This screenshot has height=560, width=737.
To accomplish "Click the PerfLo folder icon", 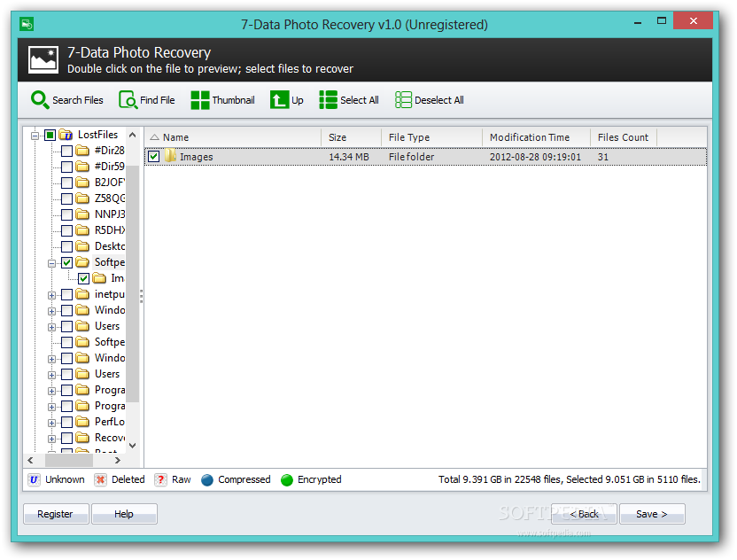I will pos(82,422).
